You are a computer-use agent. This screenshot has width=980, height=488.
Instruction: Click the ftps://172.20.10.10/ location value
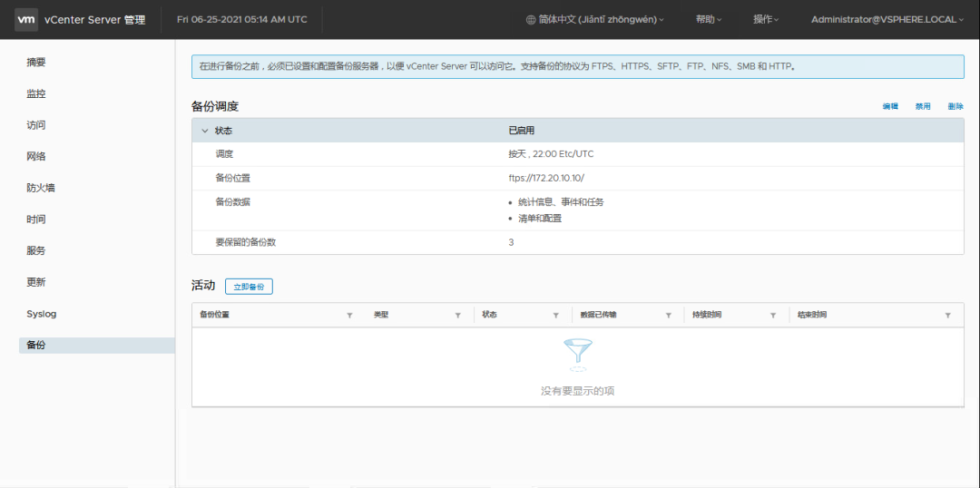pos(546,178)
